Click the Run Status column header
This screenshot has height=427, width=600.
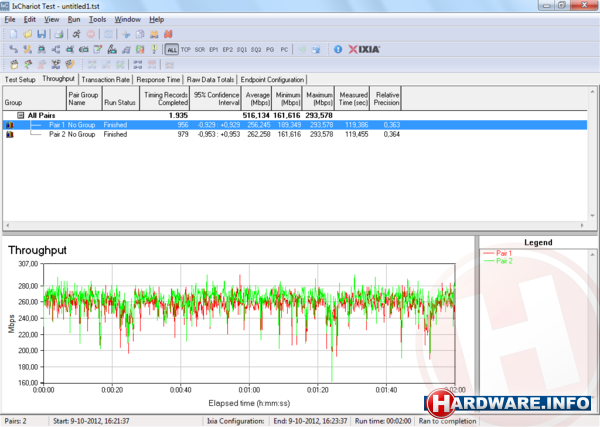(119, 99)
